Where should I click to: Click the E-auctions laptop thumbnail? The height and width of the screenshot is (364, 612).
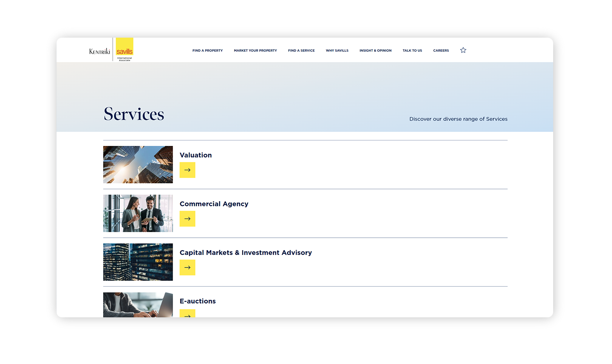(x=138, y=305)
